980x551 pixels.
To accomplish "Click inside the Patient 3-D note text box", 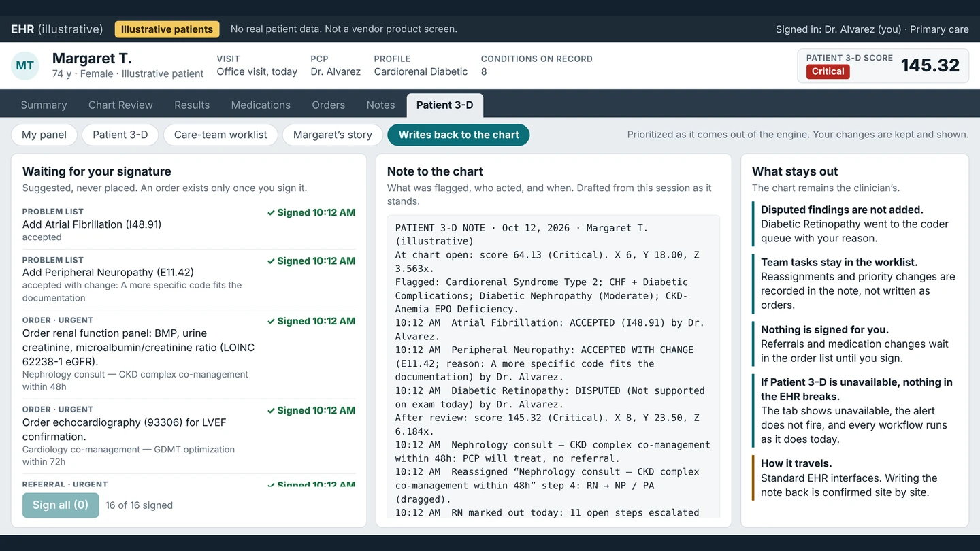I will [x=553, y=367].
